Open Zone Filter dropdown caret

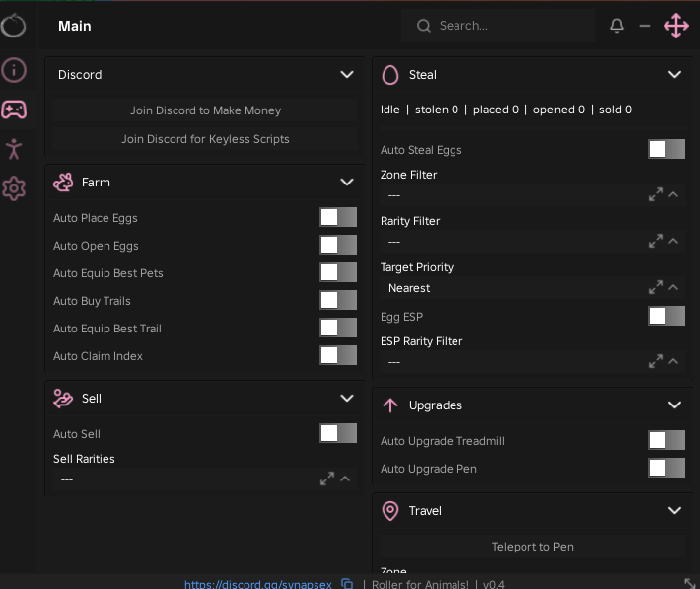pyautogui.click(x=673, y=194)
